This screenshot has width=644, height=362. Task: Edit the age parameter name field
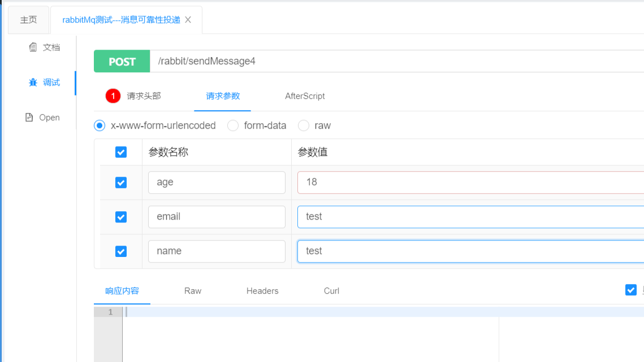tap(217, 182)
